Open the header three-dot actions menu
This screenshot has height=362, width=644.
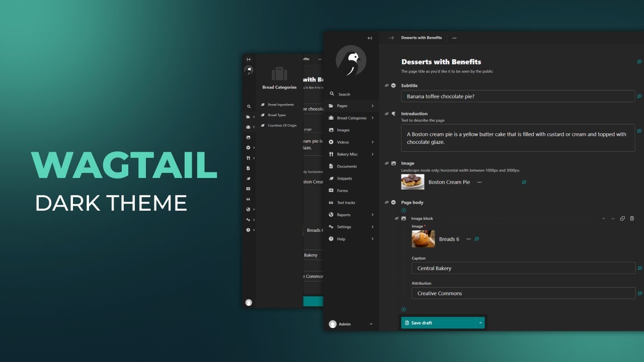(454, 38)
